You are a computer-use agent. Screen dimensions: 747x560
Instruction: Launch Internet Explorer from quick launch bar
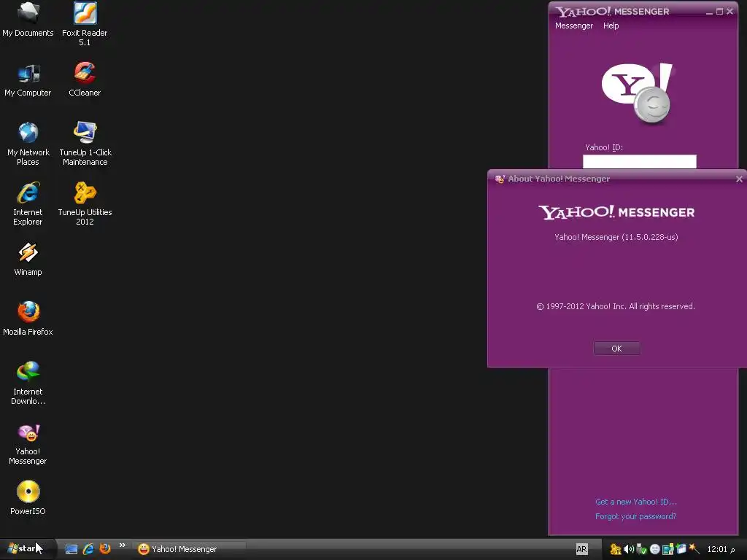[88, 549]
